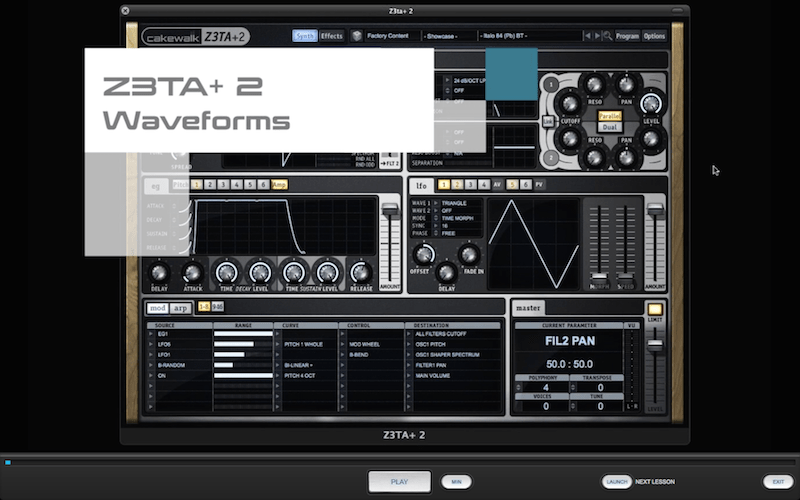
Task: Select Dual filter routing
Action: (x=610, y=127)
